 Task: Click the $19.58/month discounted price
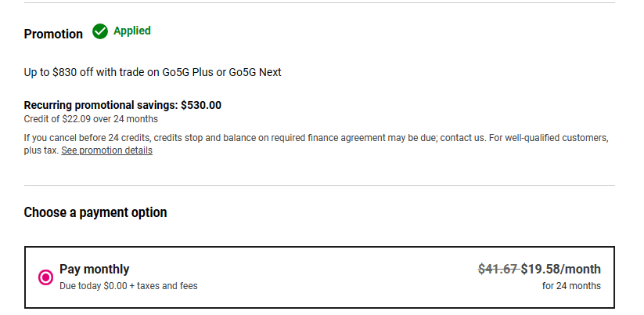click(x=561, y=269)
